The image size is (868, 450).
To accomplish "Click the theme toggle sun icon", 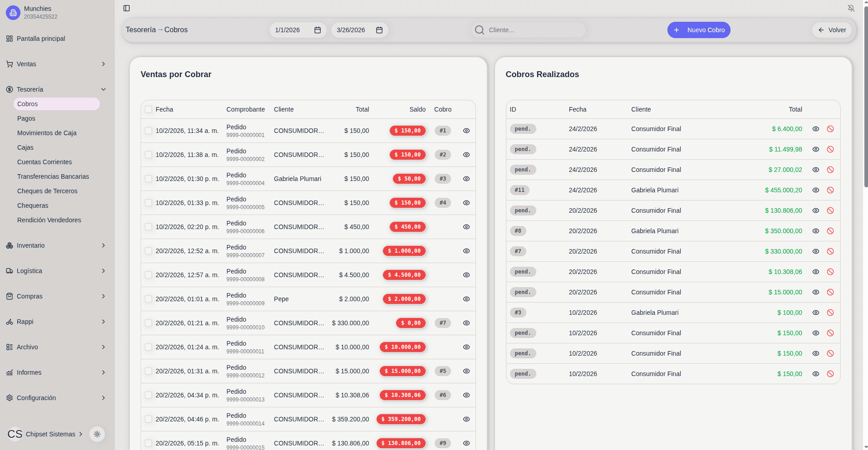I will pos(97,434).
